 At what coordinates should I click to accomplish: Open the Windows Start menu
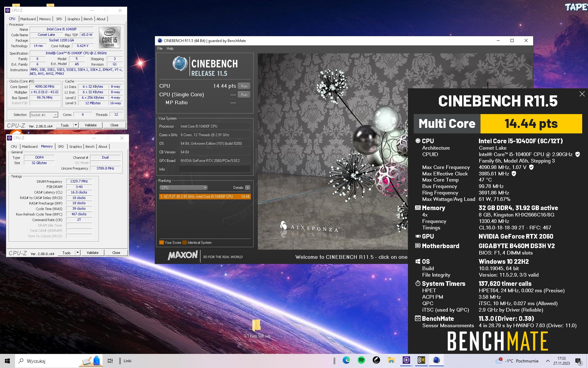coord(7,361)
